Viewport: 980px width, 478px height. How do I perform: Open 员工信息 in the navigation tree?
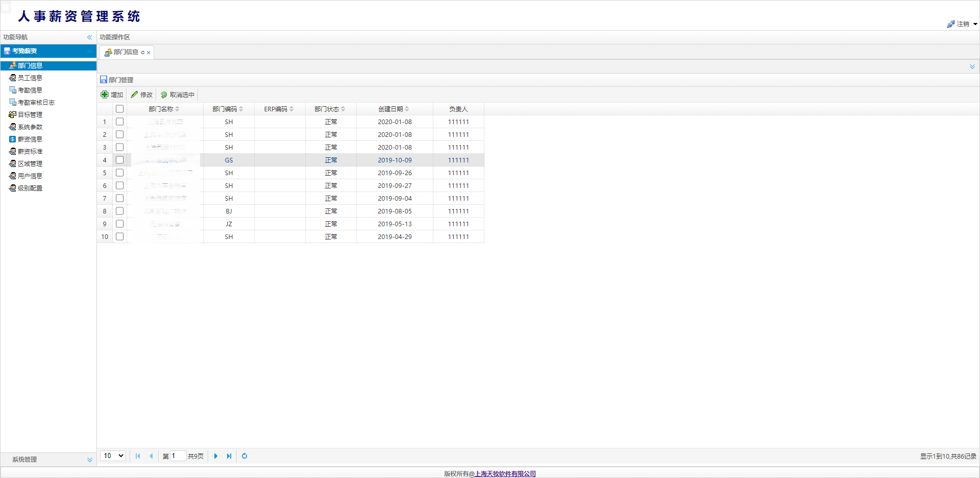tap(30, 78)
